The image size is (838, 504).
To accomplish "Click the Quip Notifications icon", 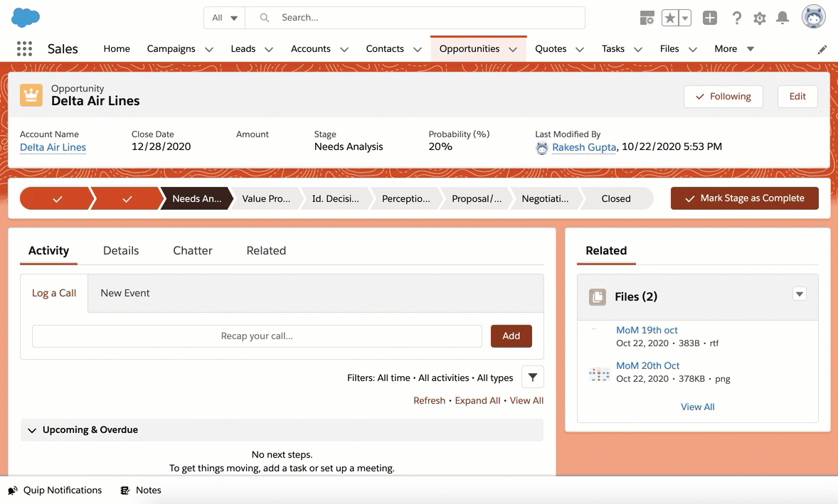I will tap(13, 490).
